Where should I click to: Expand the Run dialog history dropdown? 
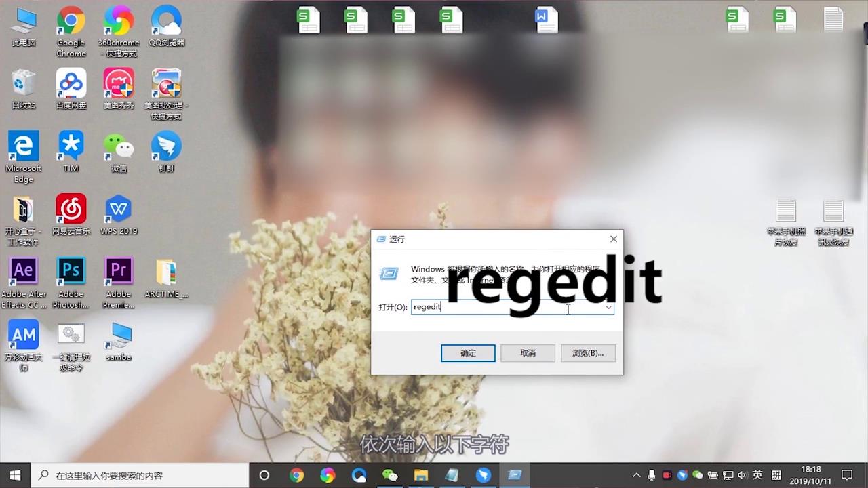coord(608,307)
